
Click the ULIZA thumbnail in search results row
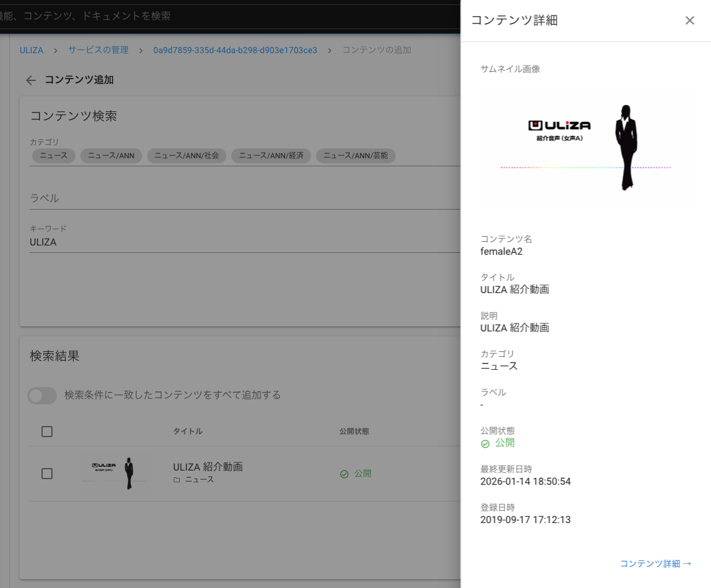[114, 474]
